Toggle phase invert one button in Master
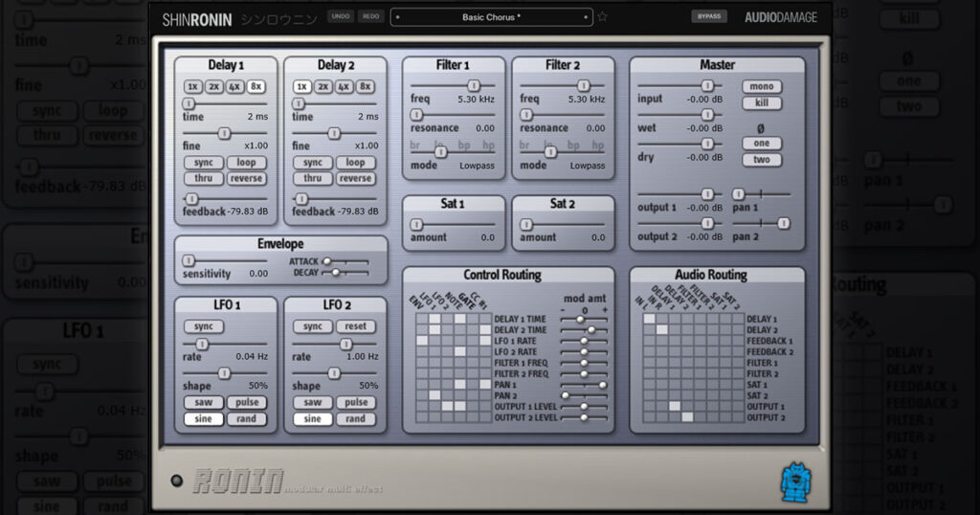This screenshot has width=980, height=515. pyautogui.click(x=761, y=144)
